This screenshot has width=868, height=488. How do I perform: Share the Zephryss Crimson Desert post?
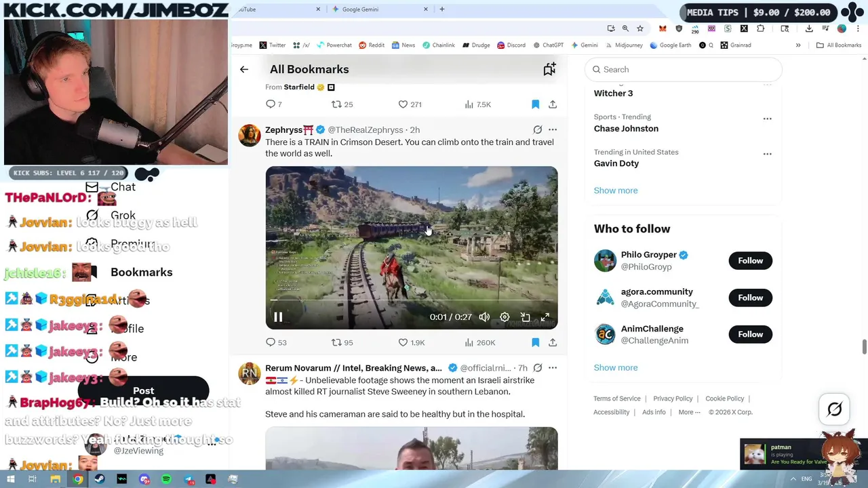pos(553,342)
